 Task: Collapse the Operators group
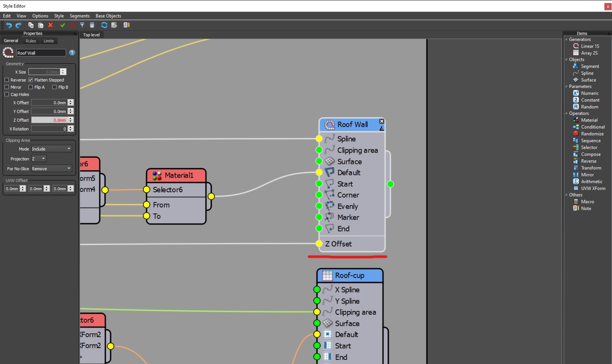(566, 113)
